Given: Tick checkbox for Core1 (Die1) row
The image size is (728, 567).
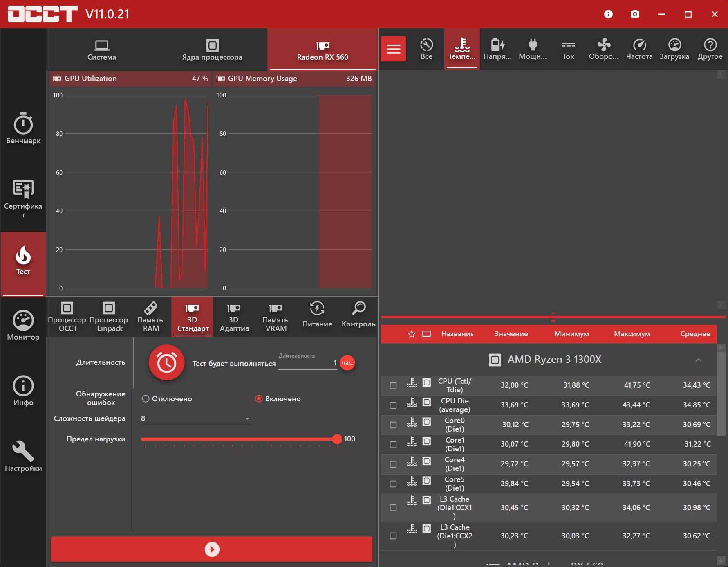Looking at the screenshot, I should coord(393,445).
